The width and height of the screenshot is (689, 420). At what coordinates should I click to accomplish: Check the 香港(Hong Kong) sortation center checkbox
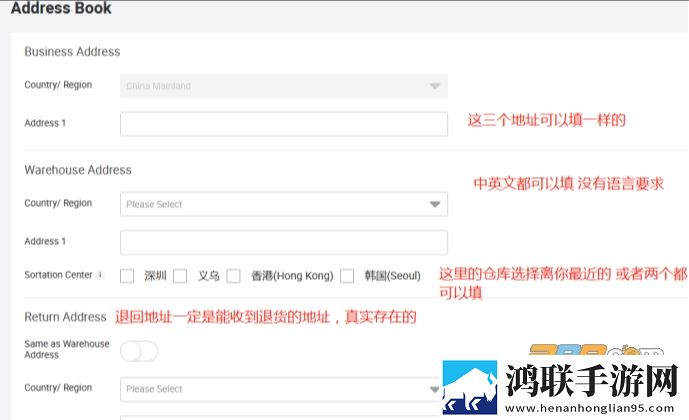pyautogui.click(x=233, y=276)
